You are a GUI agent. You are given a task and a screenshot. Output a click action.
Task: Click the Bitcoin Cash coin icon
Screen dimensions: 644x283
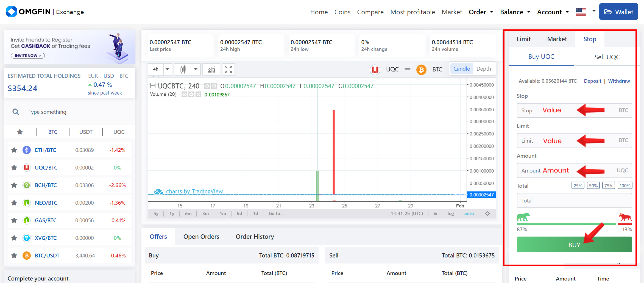(x=27, y=185)
